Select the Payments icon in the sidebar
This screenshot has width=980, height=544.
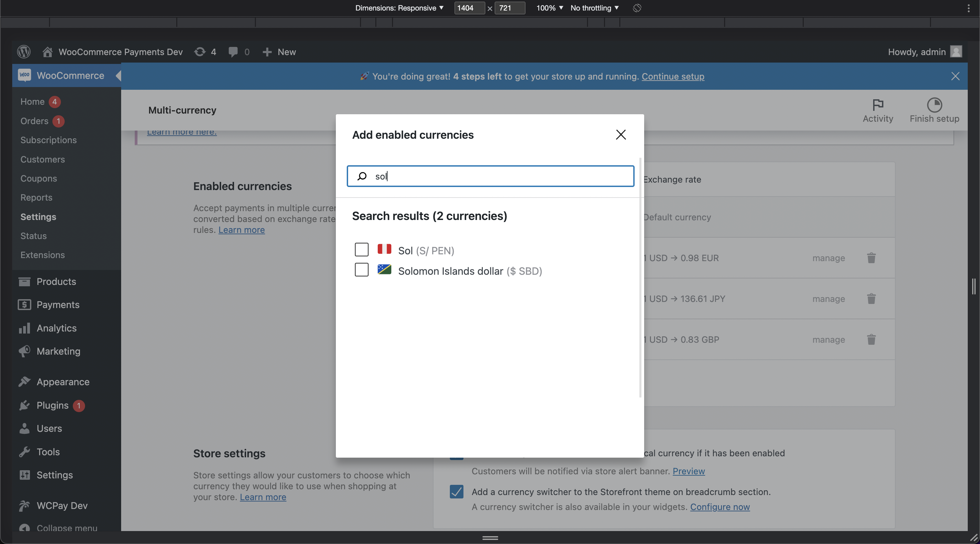(x=24, y=305)
